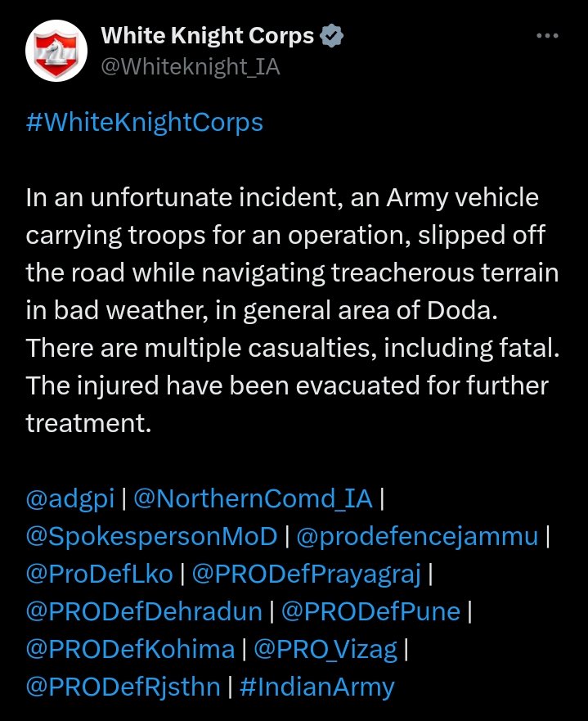The width and height of the screenshot is (588, 721).
Task: Open the White Knight Corps display name
Action: (x=207, y=36)
